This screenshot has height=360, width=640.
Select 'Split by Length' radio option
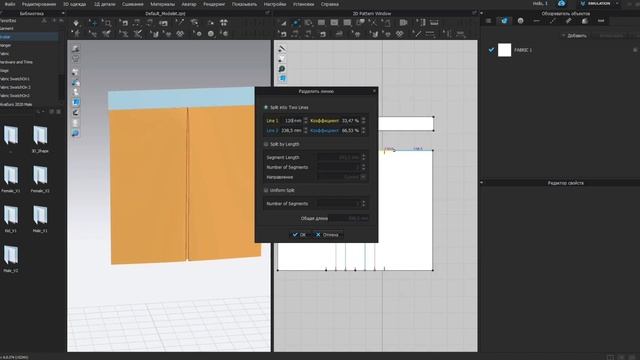pyautogui.click(x=266, y=144)
